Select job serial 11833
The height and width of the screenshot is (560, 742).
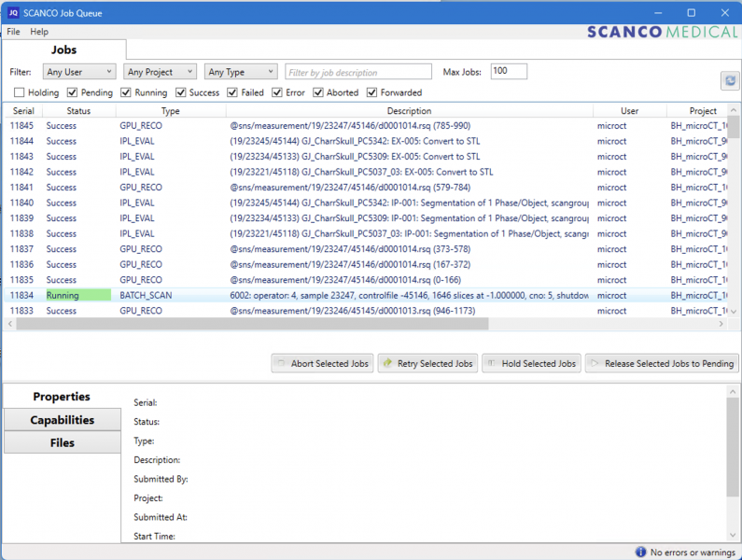click(21, 311)
